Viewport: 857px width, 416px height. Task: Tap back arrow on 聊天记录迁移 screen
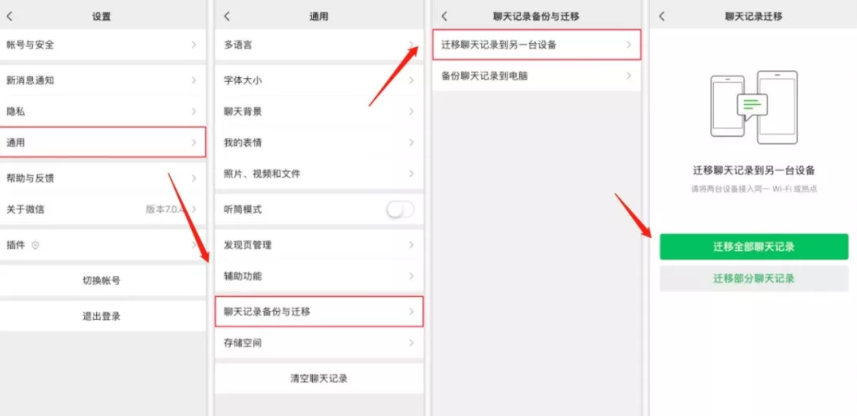point(662,16)
